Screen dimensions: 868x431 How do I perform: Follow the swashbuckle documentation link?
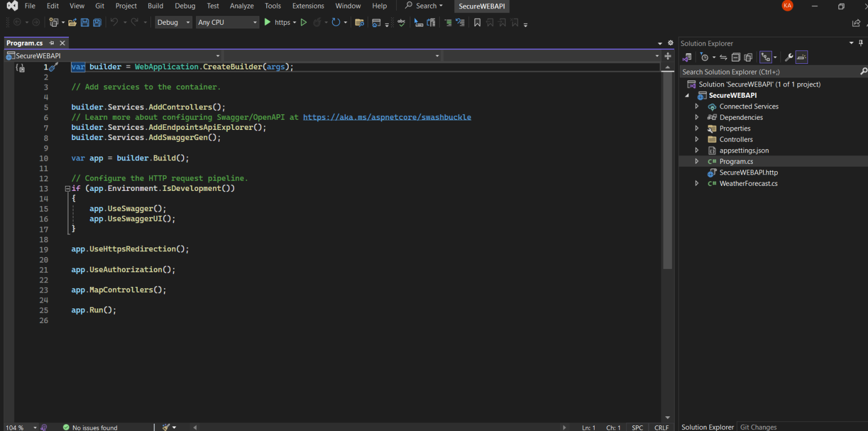[387, 117]
